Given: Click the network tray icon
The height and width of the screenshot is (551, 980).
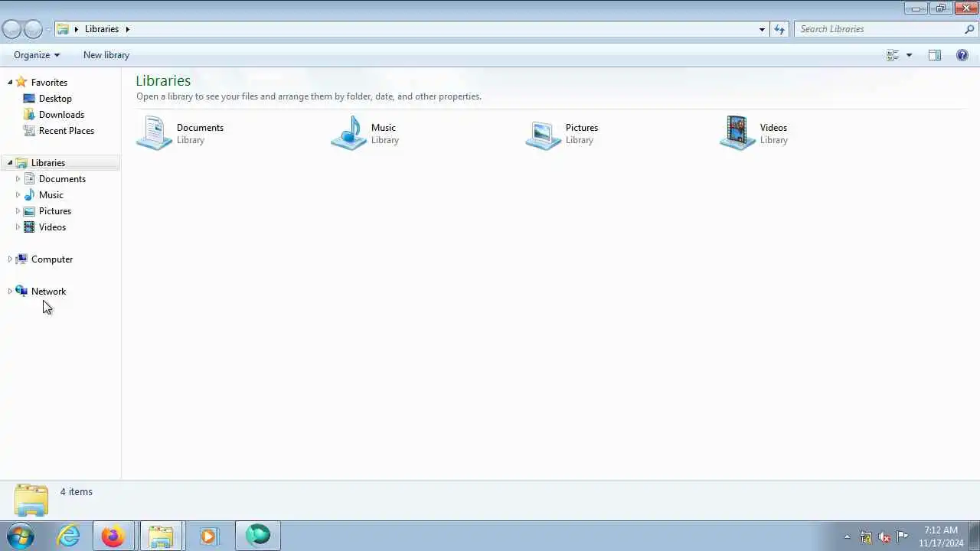Looking at the screenshot, I should point(866,536).
